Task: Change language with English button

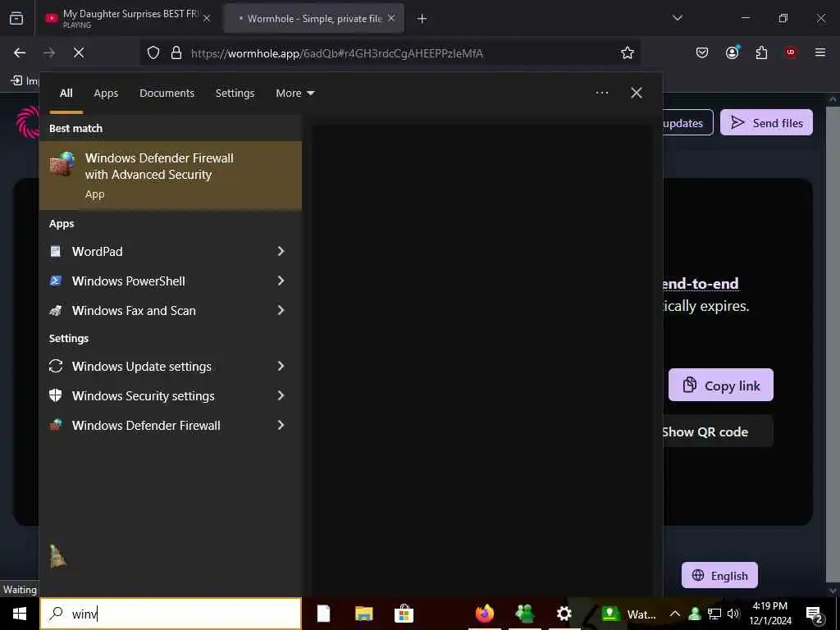Action: coord(719,575)
